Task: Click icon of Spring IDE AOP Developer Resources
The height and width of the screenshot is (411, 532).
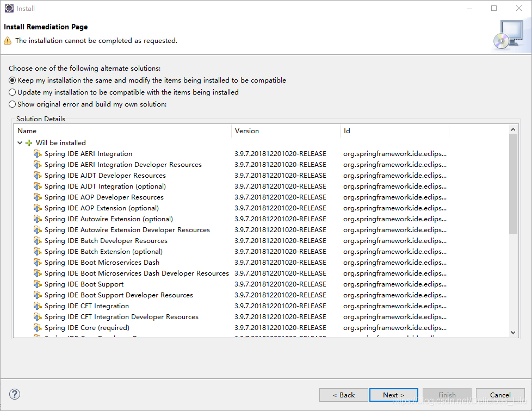Action: 38,197
